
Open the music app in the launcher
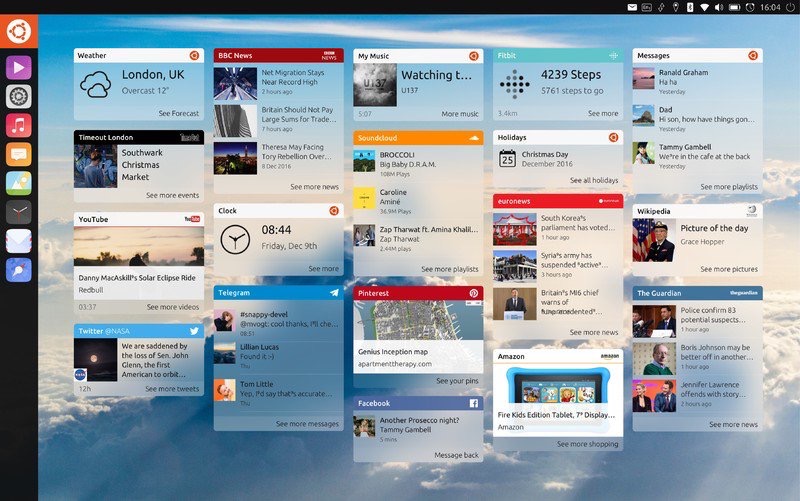point(19,126)
